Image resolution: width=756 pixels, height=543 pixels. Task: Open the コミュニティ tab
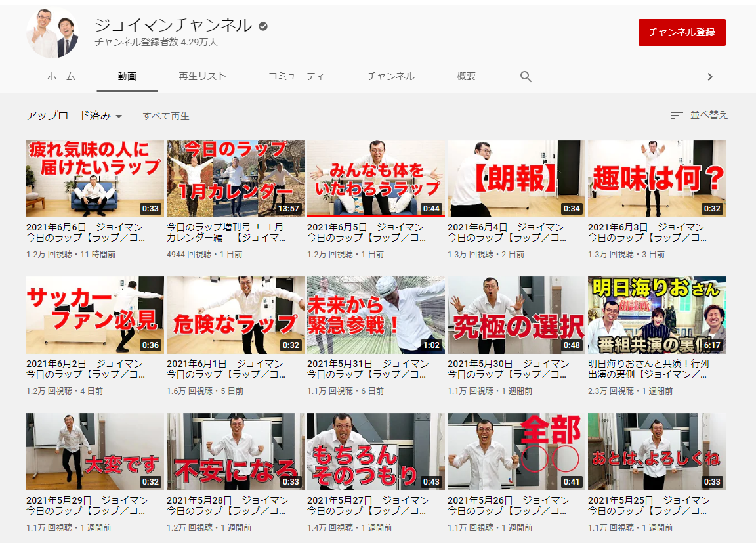(296, 76)
